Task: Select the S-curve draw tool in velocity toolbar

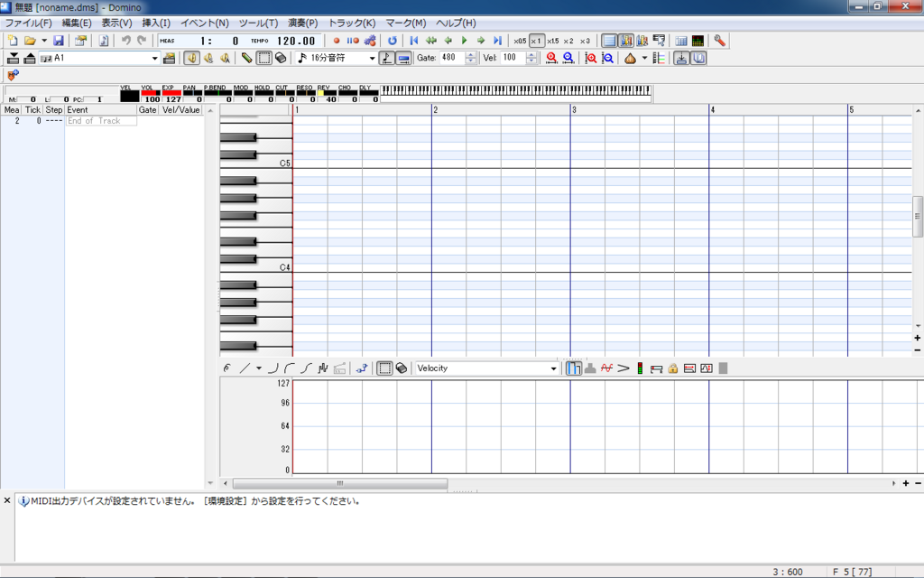Action: (x=306, y=368)
